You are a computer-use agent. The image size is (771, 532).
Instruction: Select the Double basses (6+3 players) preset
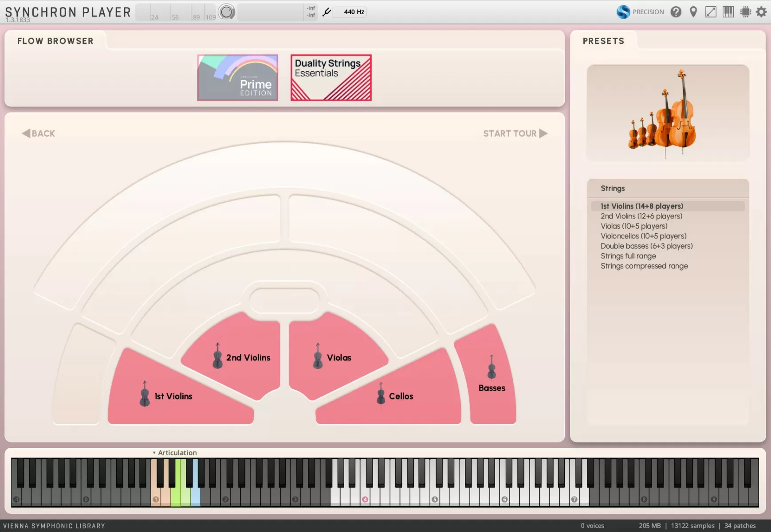point(646,246)
